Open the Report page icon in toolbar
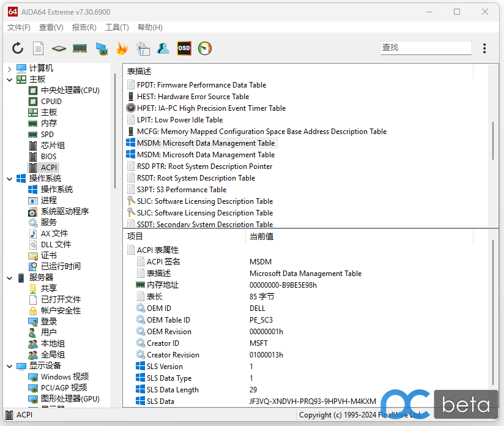 39,48
